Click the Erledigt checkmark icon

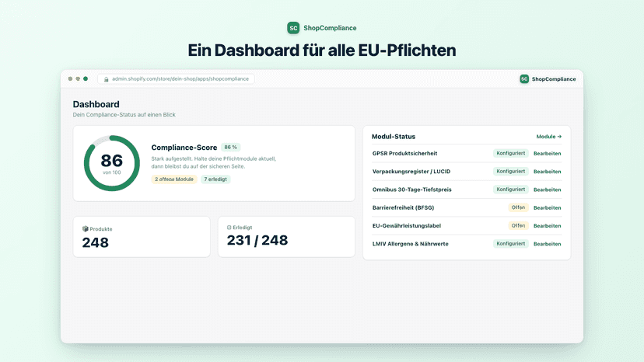(229, 228)
